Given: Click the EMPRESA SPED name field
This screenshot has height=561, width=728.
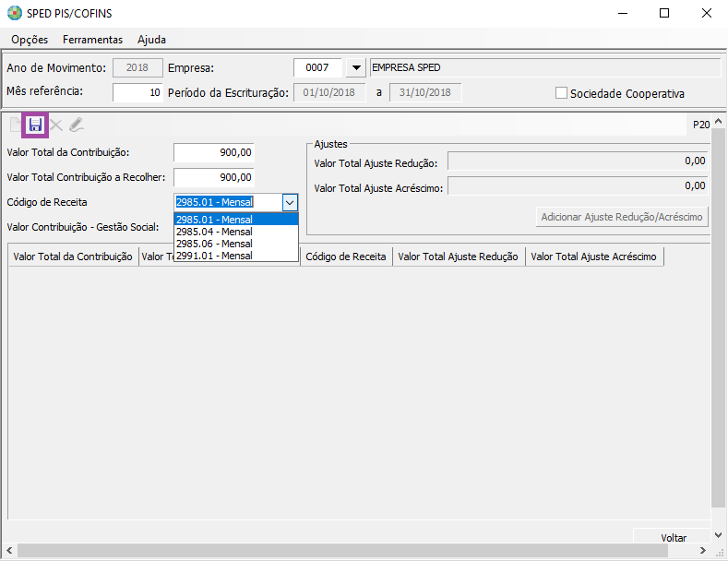Looking at the screenshot, I should pyautogui.click(x=545, y=67).
